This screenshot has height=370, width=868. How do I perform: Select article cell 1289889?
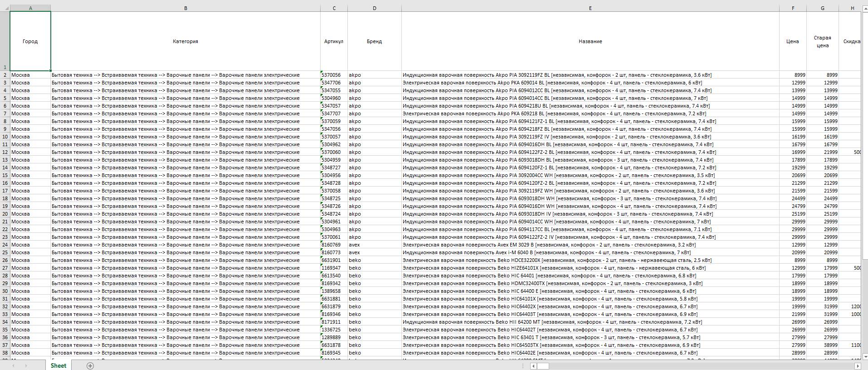[x=334, y=337]
